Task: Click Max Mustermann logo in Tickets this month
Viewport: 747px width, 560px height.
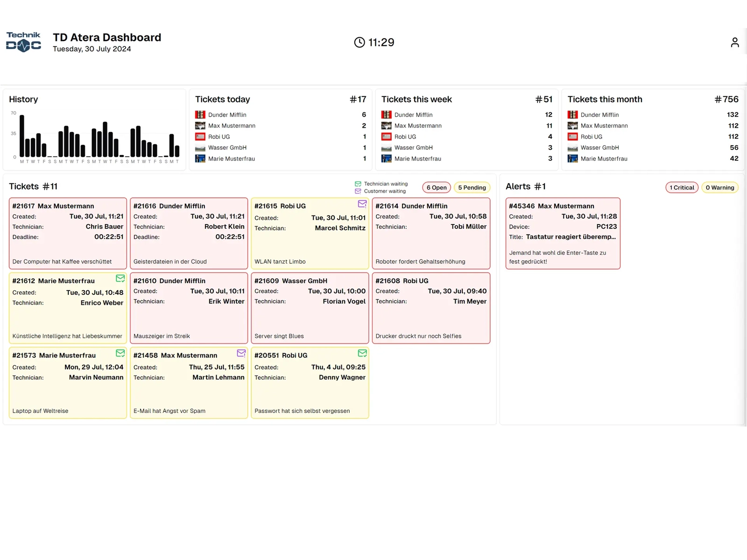Action: pyautogui.click(x=572, y=126)
